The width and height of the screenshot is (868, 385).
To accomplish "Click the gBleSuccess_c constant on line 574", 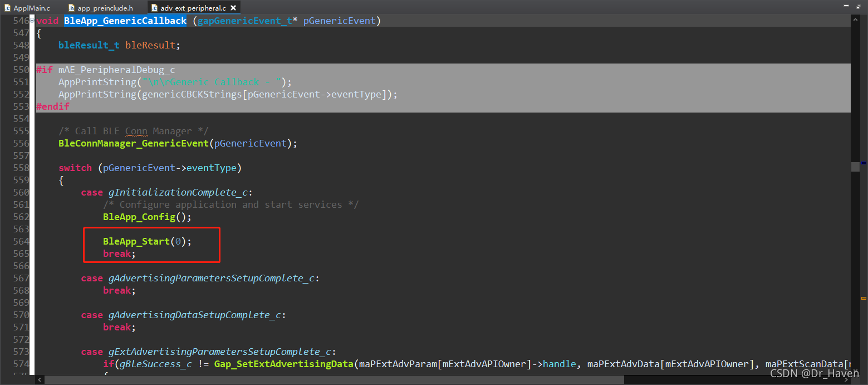I will point(155,364).
